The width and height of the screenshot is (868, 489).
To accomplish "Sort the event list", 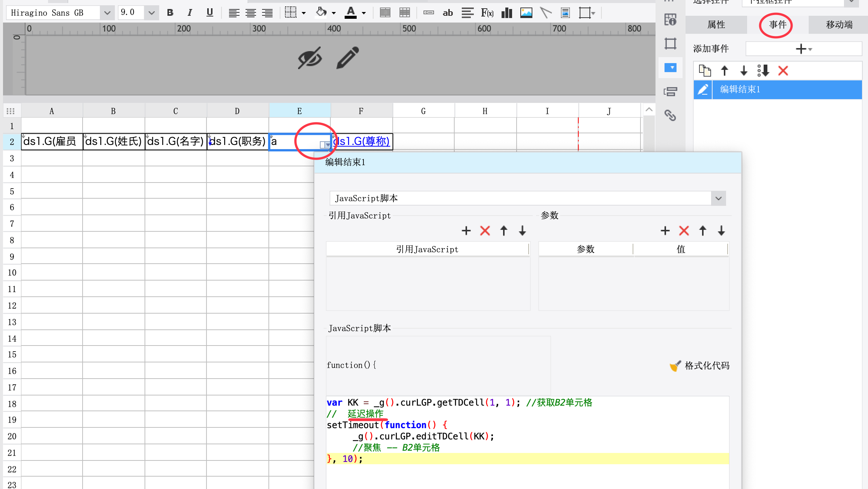I will click(763, 71).
